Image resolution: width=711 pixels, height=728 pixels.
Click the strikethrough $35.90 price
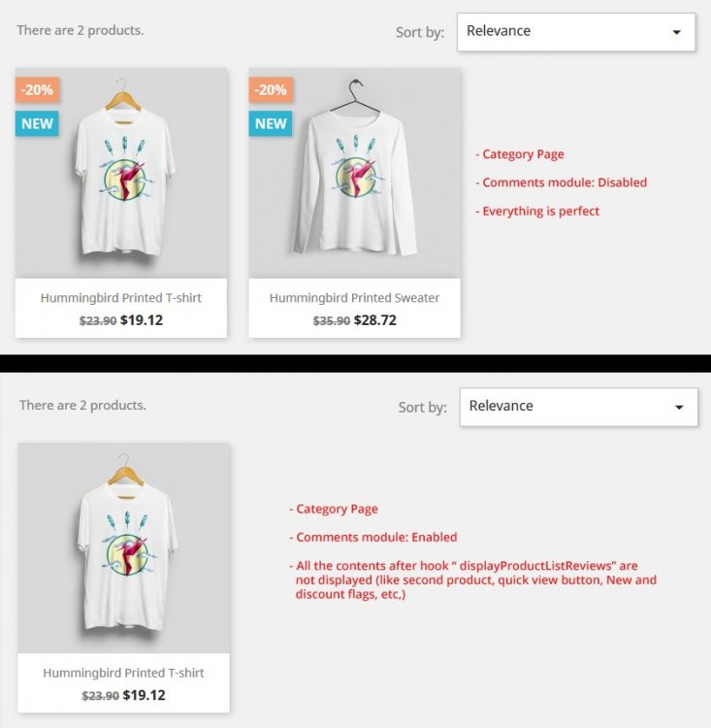pos(332,321)
